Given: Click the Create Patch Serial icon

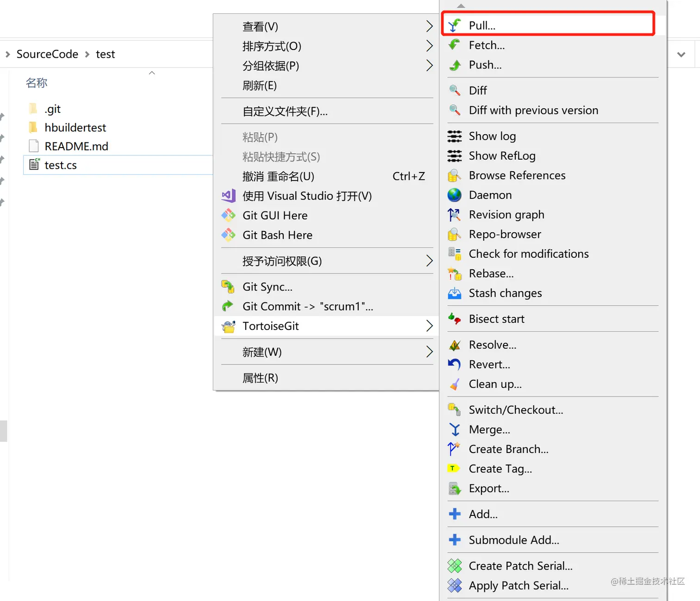Looking at the screenshot, I should click(x=455, y=566).
